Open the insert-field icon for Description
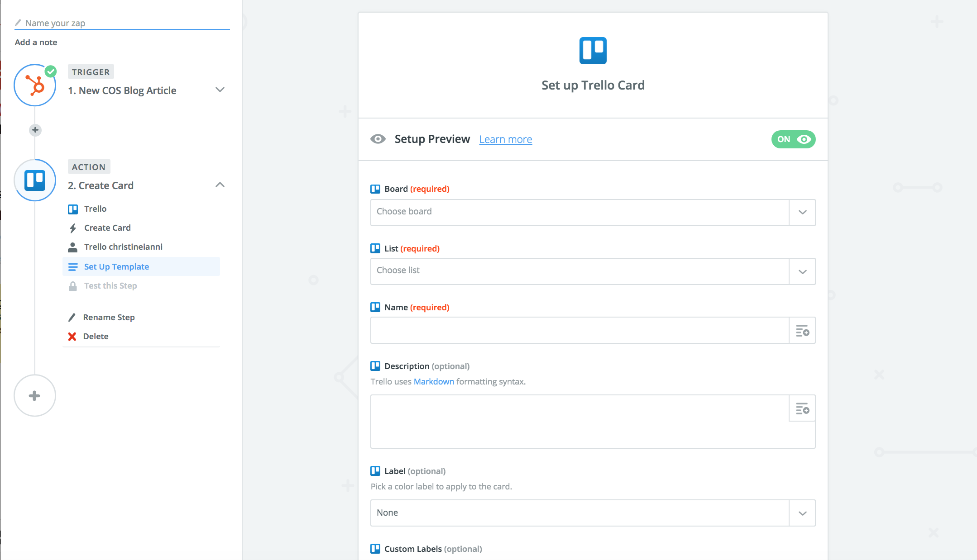 tap(802, 408)
